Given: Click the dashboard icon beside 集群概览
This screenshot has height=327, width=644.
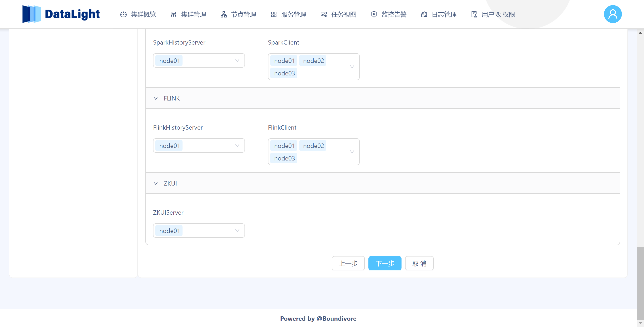Looking at the screenshot, I should [123, 15].
